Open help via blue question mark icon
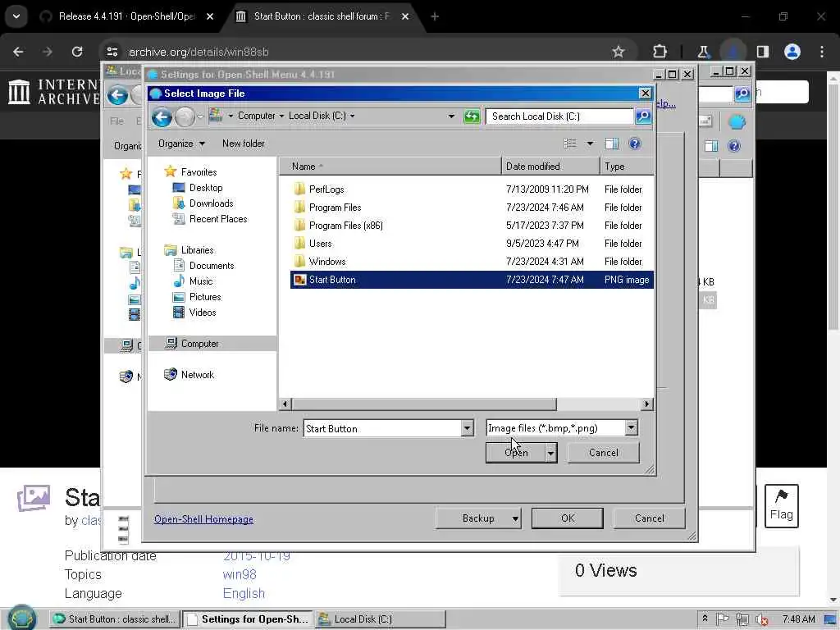Screen dimensions: 840x630 pyautogui.click(x=635, y=144)
